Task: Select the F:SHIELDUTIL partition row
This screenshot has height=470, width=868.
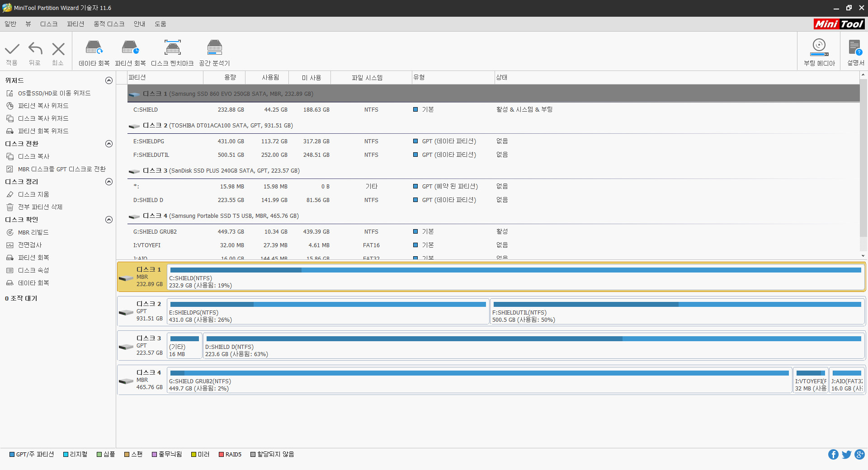Action: [493, 155]
